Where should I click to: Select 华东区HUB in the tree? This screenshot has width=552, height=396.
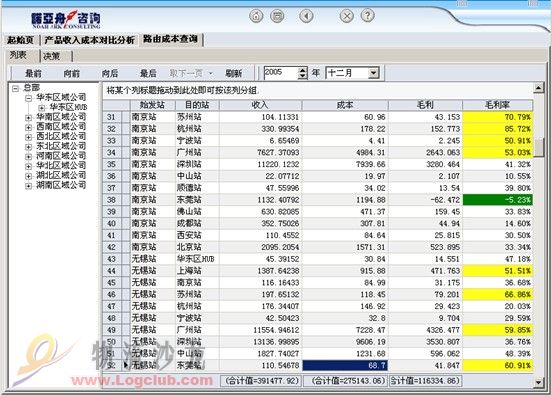click(x=68, y=107)
